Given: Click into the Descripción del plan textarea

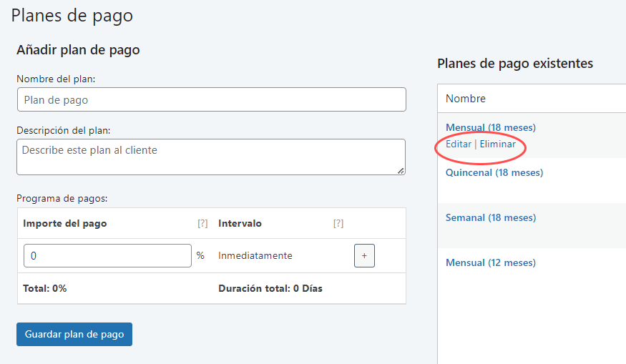Looking at the screenshot, I should point(211,157).
